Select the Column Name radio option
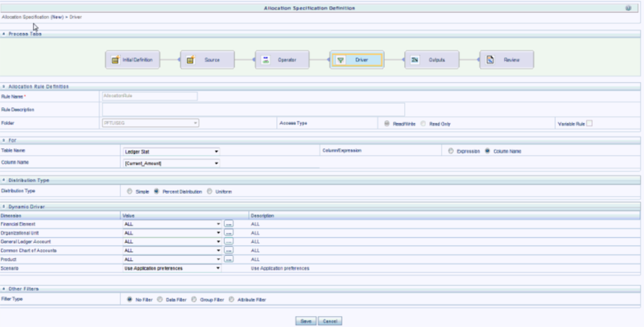 click(487, 151)
